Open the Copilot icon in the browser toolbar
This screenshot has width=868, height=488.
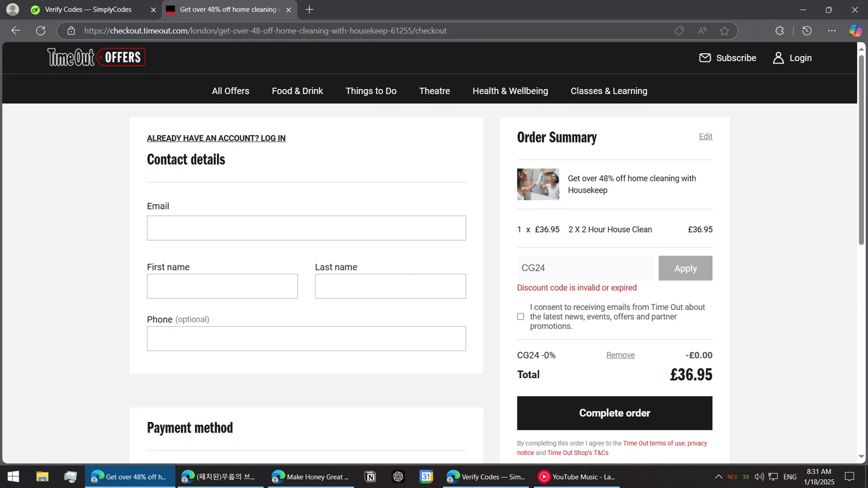[855, 31]
